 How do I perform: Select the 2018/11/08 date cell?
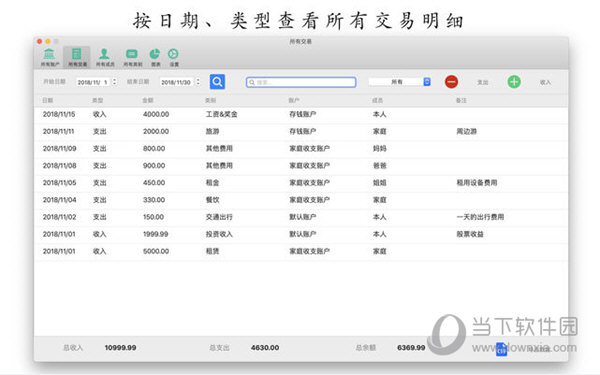(x=59, y=166)
